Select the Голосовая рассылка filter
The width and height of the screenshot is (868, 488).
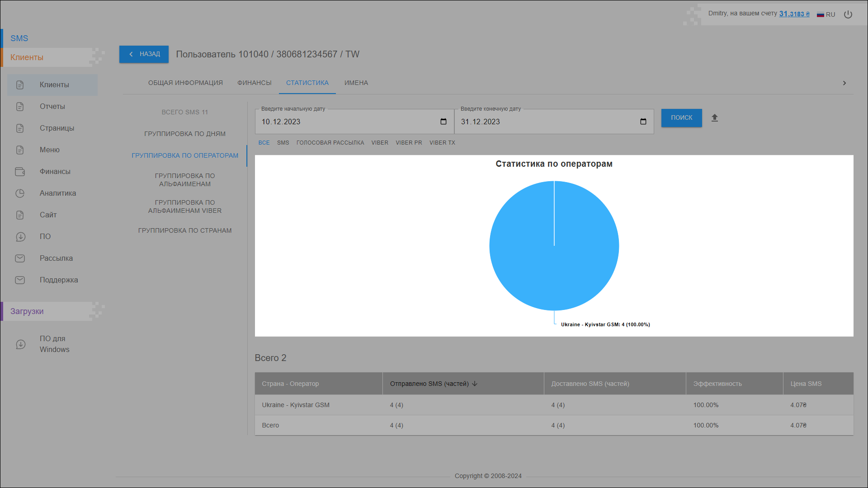pos(330,143)
